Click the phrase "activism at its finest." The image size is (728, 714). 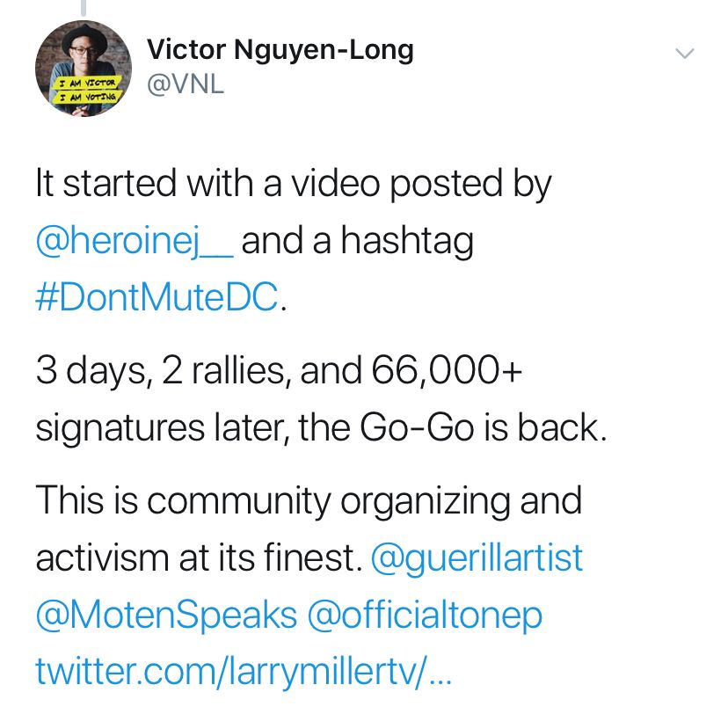198,557
